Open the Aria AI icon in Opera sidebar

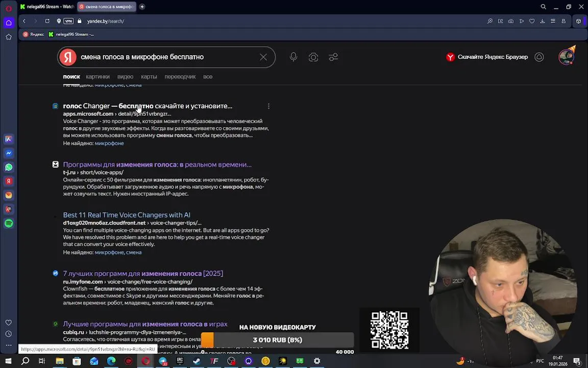[x=9, y=140]
